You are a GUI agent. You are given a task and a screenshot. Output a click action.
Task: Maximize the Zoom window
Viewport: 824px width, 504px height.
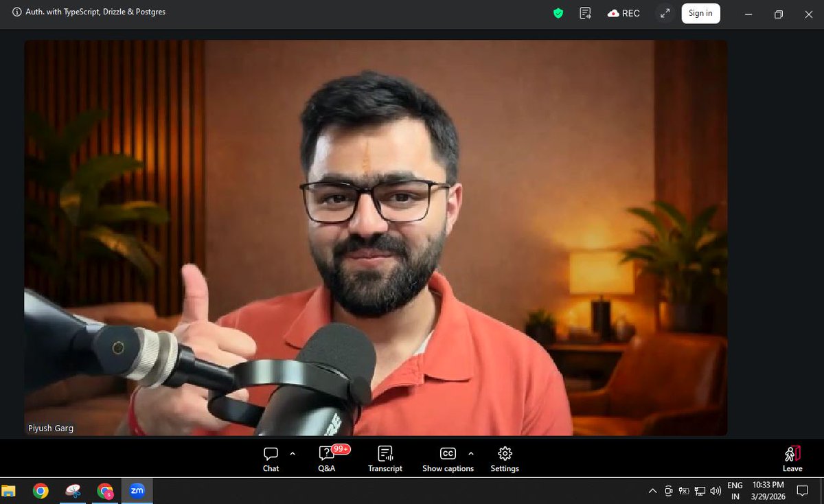click(778, 14)
